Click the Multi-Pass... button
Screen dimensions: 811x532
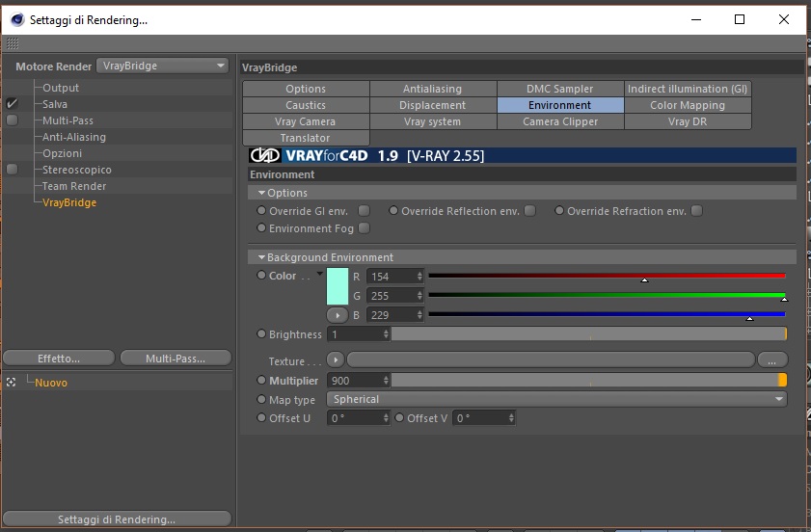pyautogui.click(x=176, y=358)
